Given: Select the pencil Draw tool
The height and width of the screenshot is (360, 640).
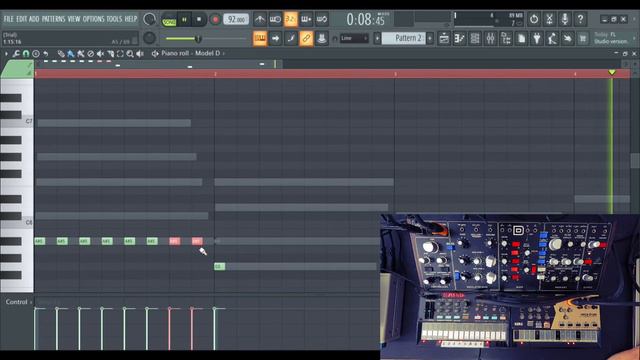Looking at the screenshot, I should pos(61,53).
